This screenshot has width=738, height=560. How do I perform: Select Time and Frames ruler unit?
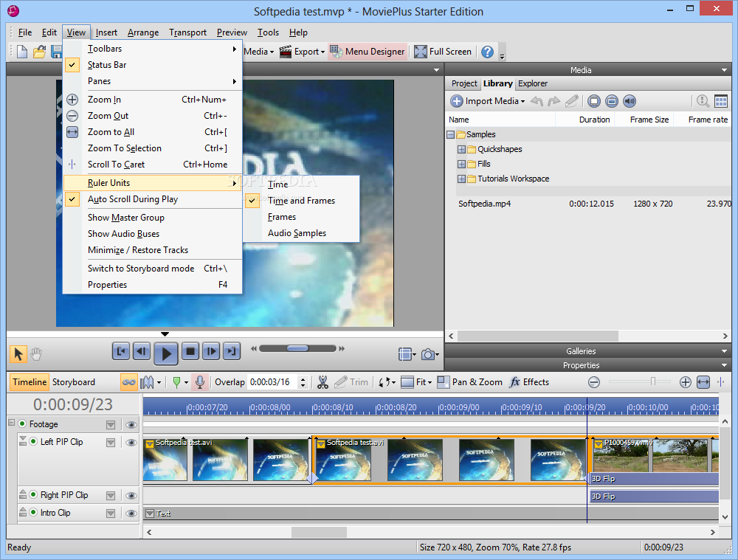point(301,201)
